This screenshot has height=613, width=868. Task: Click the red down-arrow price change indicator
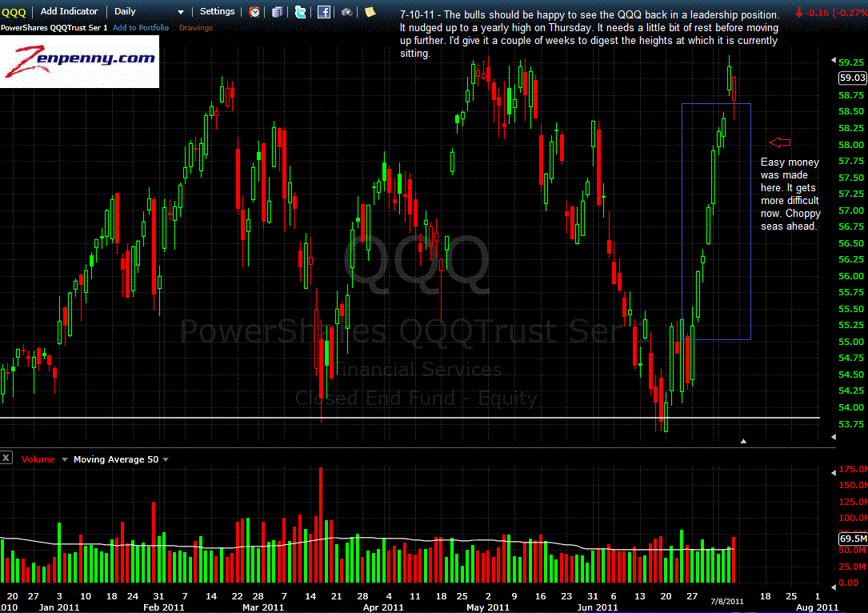tap(799, 12)
